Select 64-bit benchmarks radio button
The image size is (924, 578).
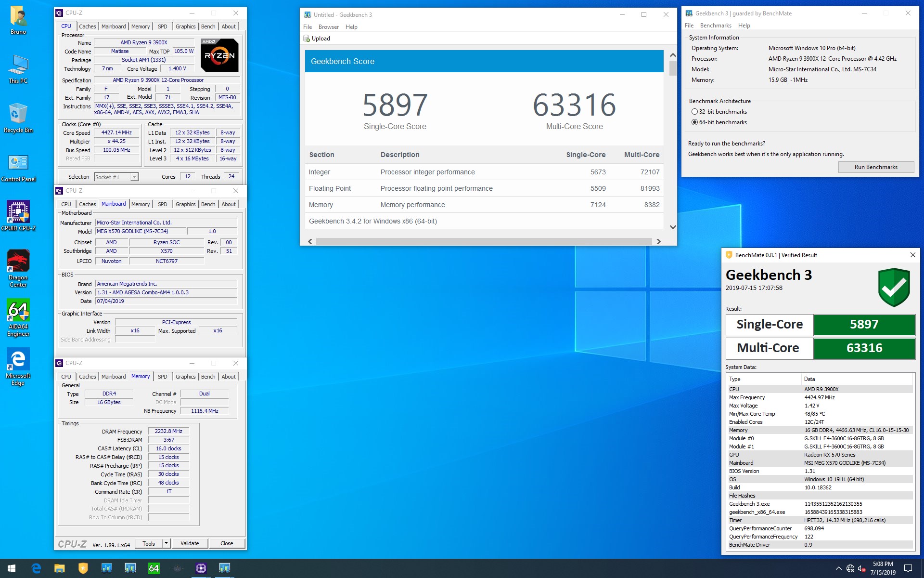(694, 122)
